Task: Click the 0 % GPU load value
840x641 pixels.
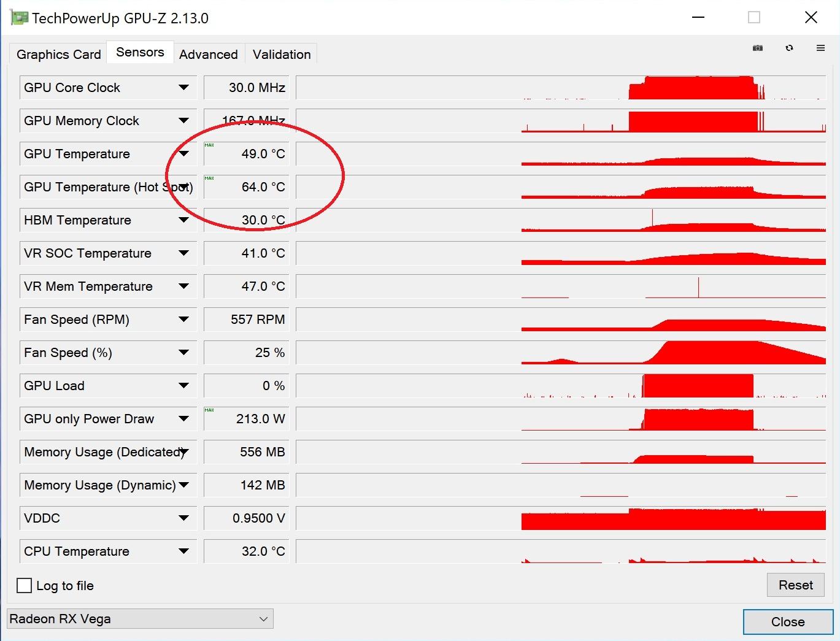Action: [x=246, y=385]
